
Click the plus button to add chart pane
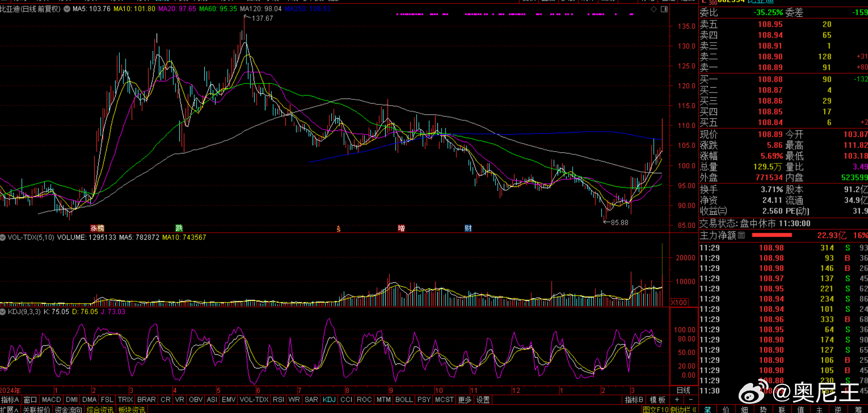pos(677,400)
